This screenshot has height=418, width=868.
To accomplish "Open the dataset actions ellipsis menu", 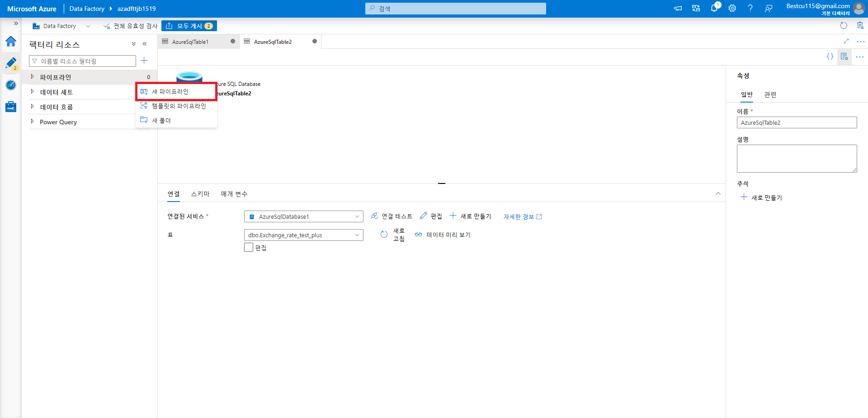I will tap(860, 57).
